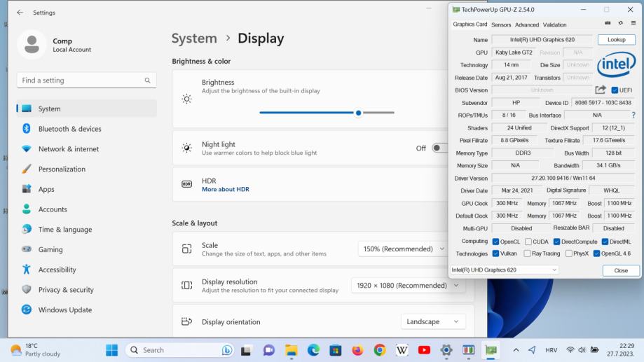Open the Display resolution dropdown
This screenshot has height=362, width=644.
408,286
